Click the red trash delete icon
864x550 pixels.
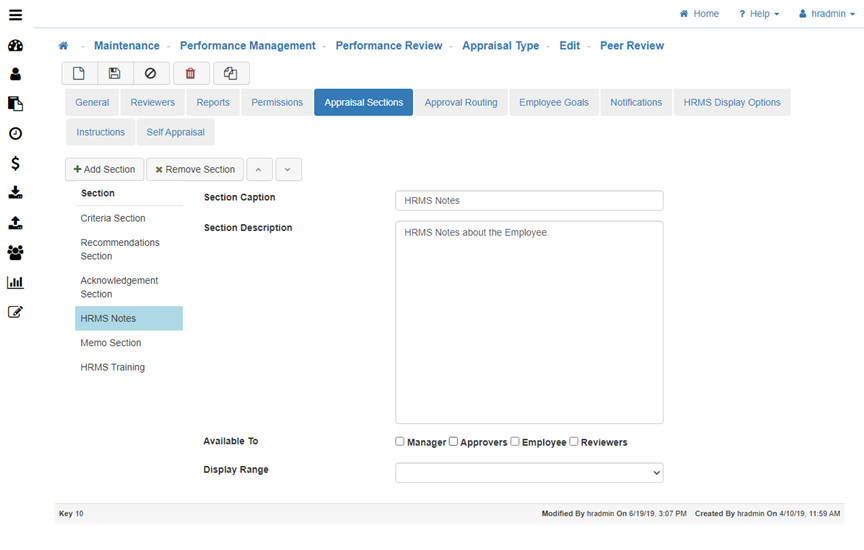pyautogui.click(x=191, y=73)
